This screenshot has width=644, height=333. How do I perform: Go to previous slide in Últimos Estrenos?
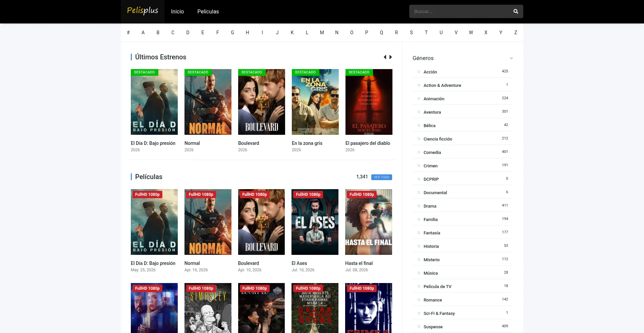(385, 57)
